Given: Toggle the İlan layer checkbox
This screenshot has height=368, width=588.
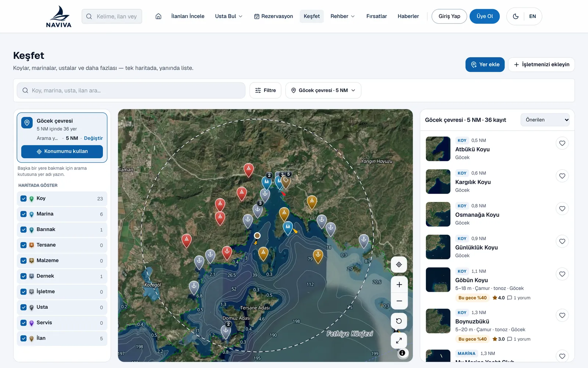Looking at the screenshot, I should (24, 338).
